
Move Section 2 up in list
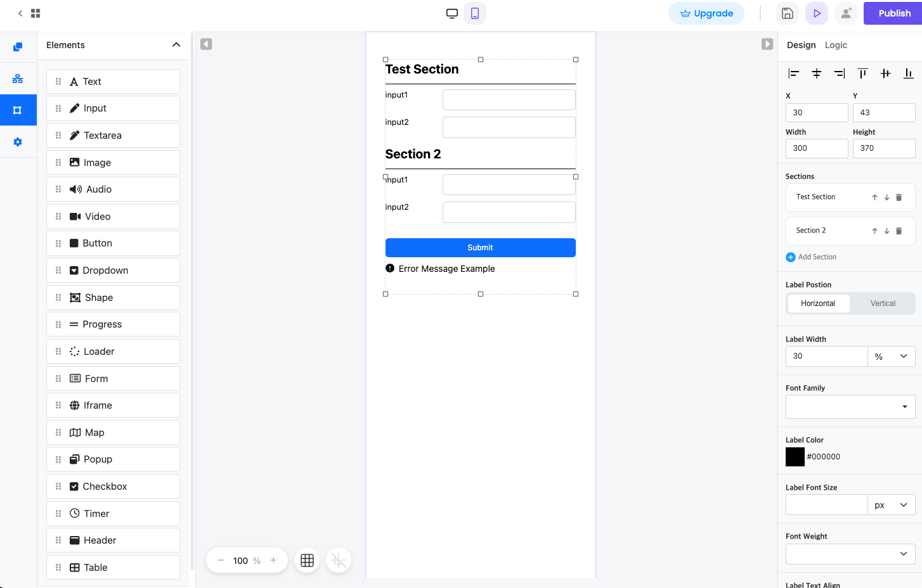click(x=874, y=231)
